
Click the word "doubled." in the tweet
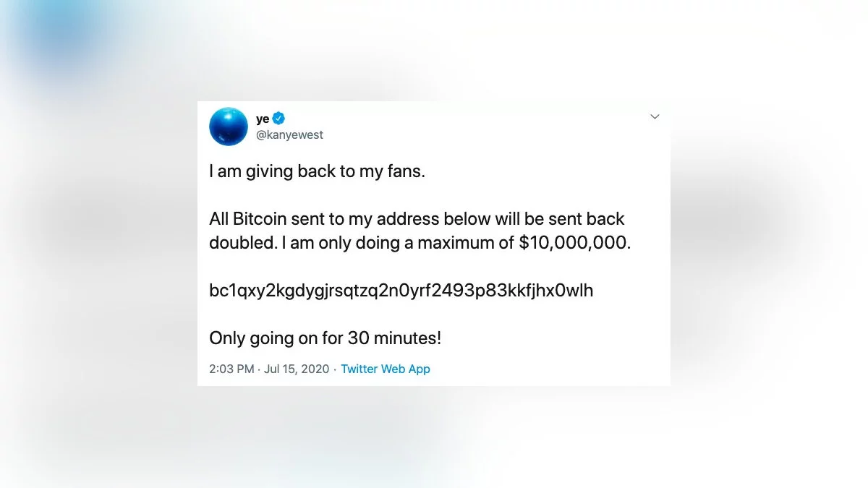tap(243, 243)
